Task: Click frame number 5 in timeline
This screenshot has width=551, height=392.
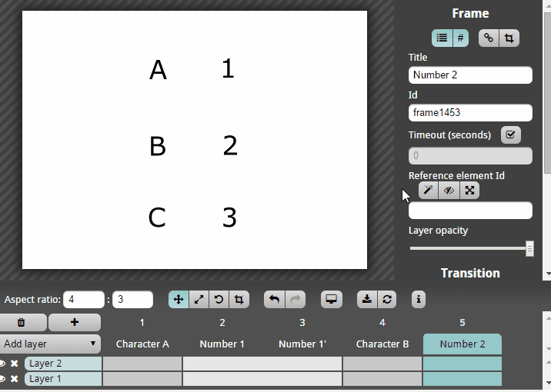Action: click(x=463, y=323)
